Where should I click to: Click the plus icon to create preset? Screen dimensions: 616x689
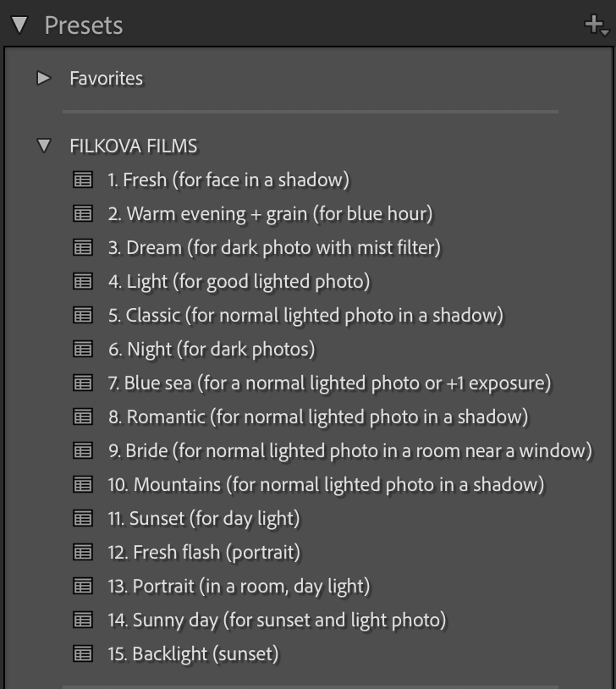coord(595,25)
